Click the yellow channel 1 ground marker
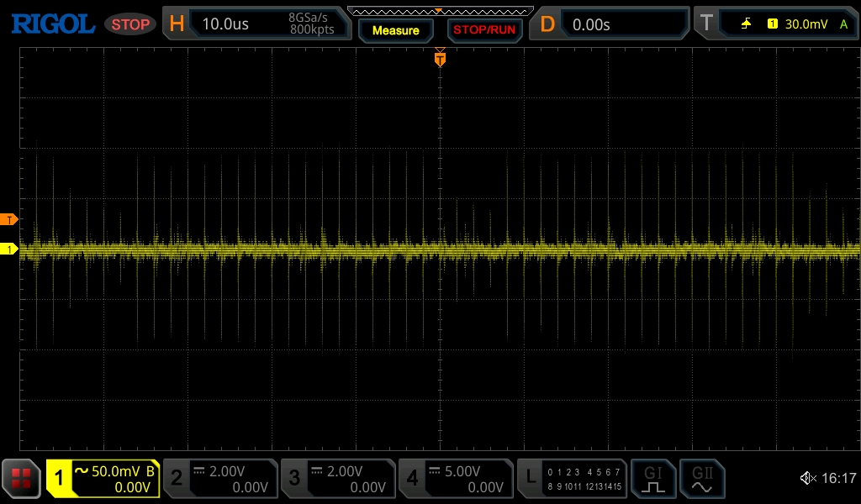 pos(9,249)
